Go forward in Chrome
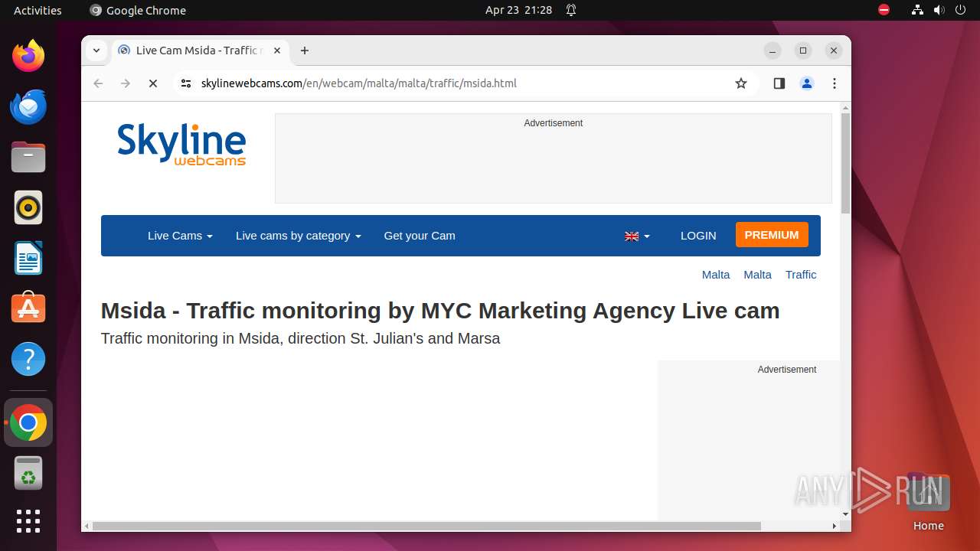Screen dimensions: 980x551 click(126, 83)
